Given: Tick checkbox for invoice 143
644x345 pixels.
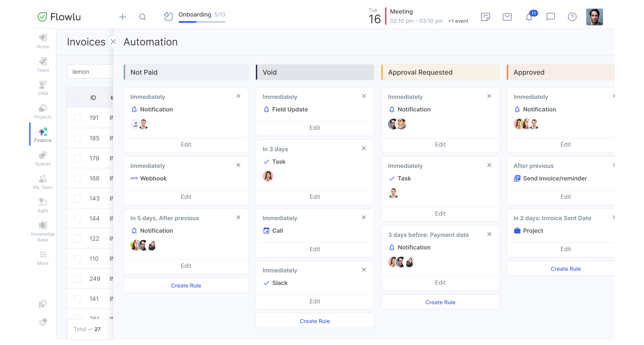Looking at the screenshot, I should pos(78,198).
